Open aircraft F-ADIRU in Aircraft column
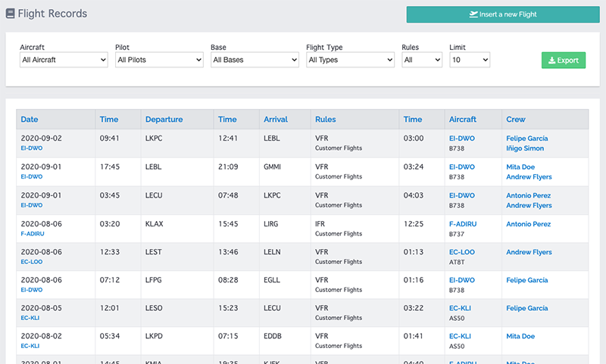Viewport: 606px width, 364px height. (x=464, y=224)
